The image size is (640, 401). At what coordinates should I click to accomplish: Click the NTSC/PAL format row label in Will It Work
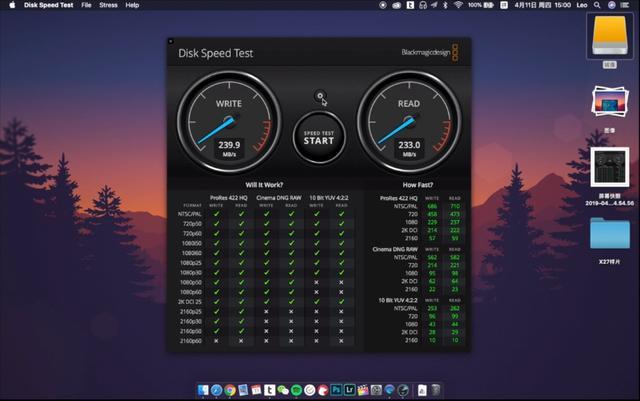(189, 214)
